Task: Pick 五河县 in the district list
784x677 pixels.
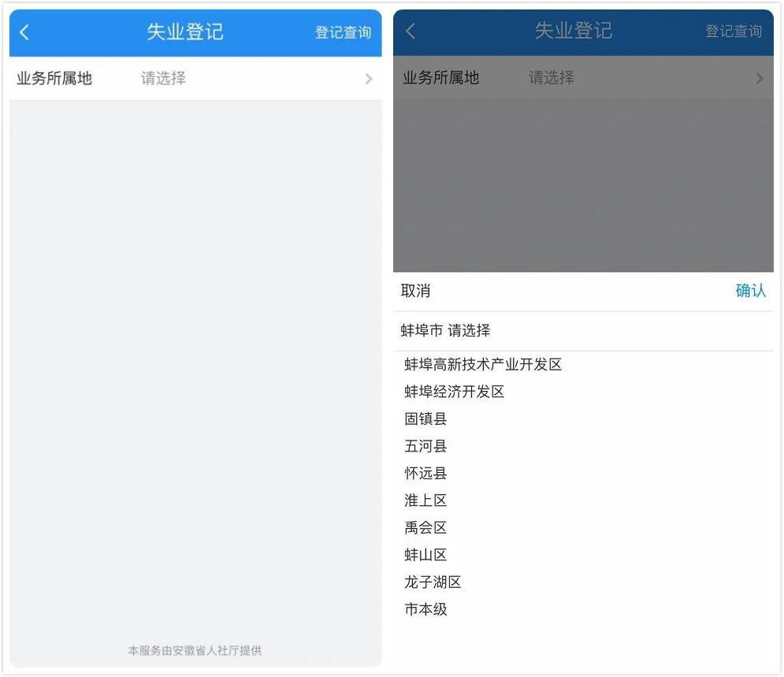Action: pos(425,446)
